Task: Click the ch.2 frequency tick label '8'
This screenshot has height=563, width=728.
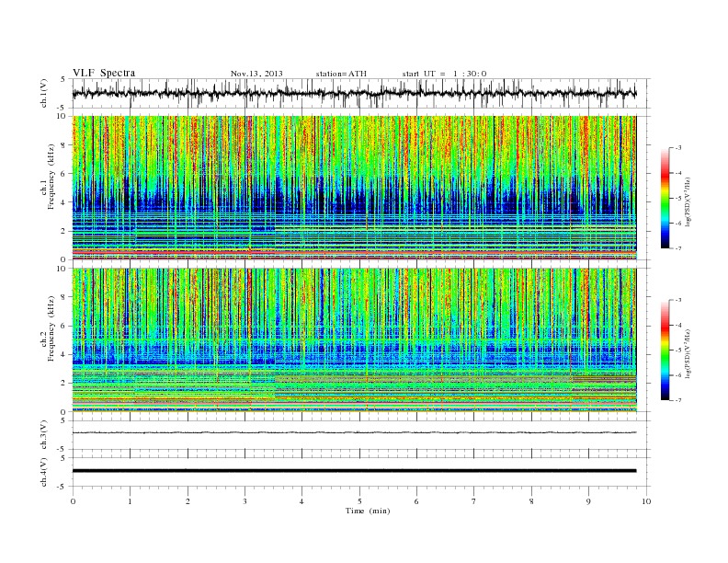Action: (x=63, y=297)
